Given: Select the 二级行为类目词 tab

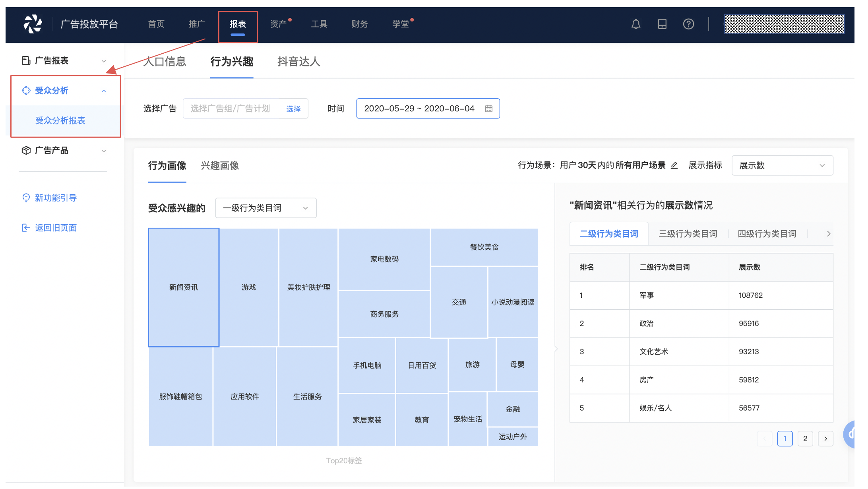Looking at the screenshot, I should (x=608, y=234).
